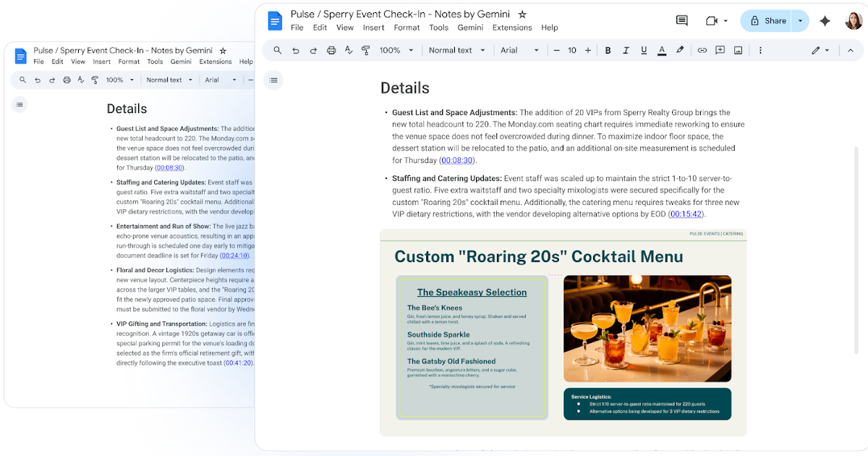Add a comment from toolbar
This screenshot has height=456, width=868.
(x=720, y=51)
